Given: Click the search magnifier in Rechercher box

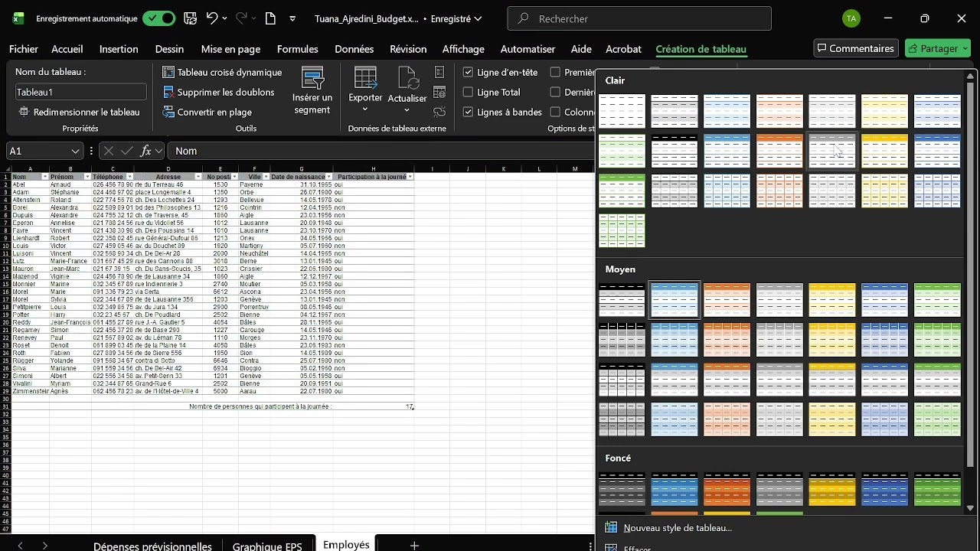Looking at the screenshot, I should tap(523, 18).
